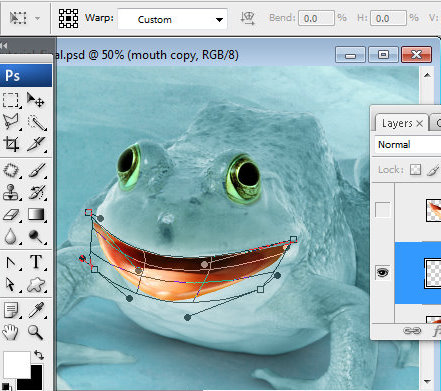Click the warp grid icon in options bar
441x391 pixels.
pyautogui.click(x=68, y=18)
